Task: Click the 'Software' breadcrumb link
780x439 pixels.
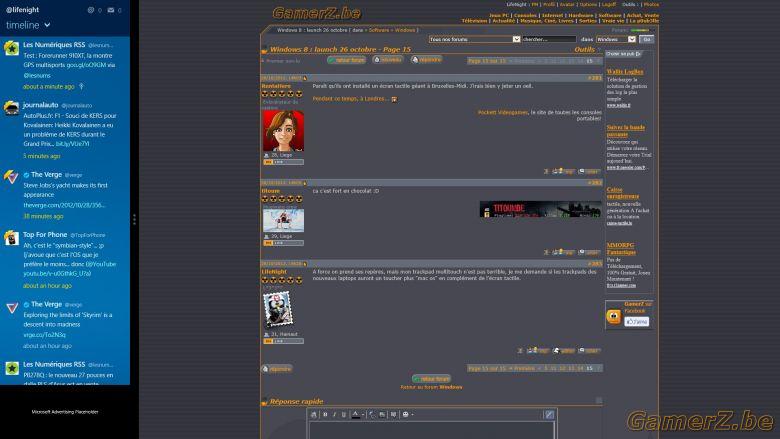Action: 379,30
